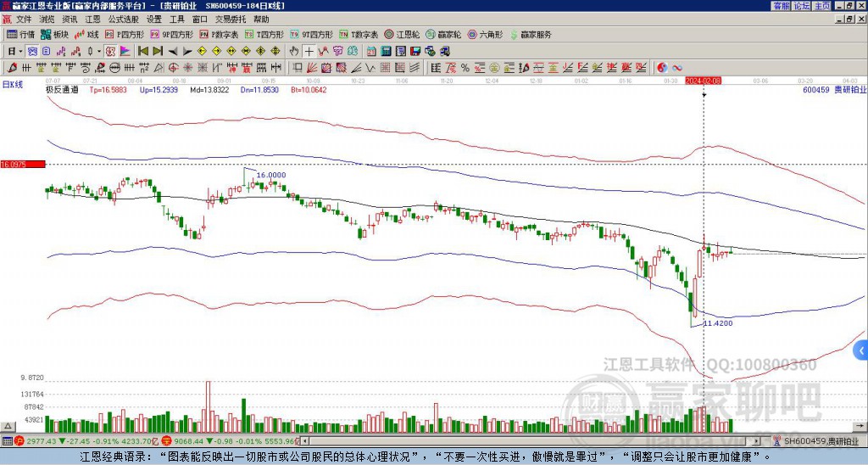Viewport: 868px width, 465px height.
Task: Toggle the crosshair cursor mode
Action: coord(309,51)
